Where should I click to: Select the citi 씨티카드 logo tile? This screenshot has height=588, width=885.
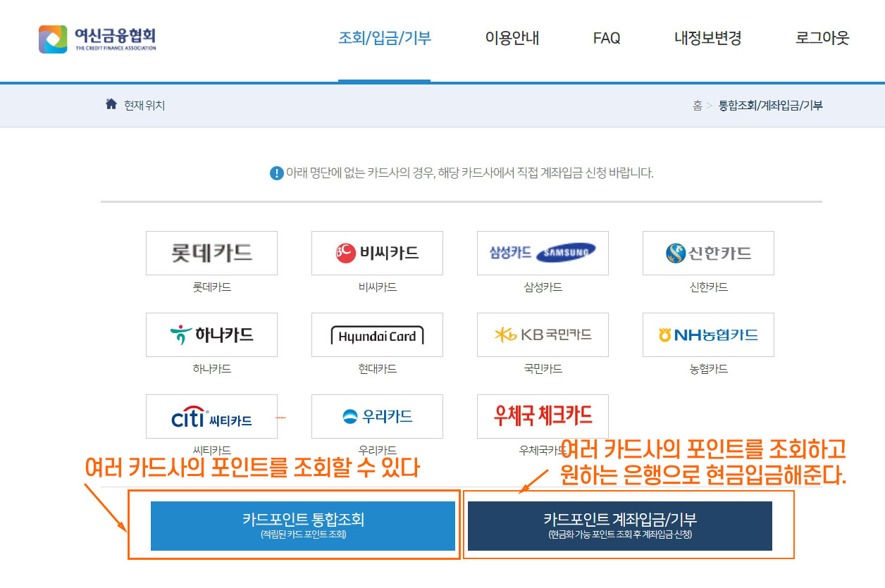click(211, 416)
